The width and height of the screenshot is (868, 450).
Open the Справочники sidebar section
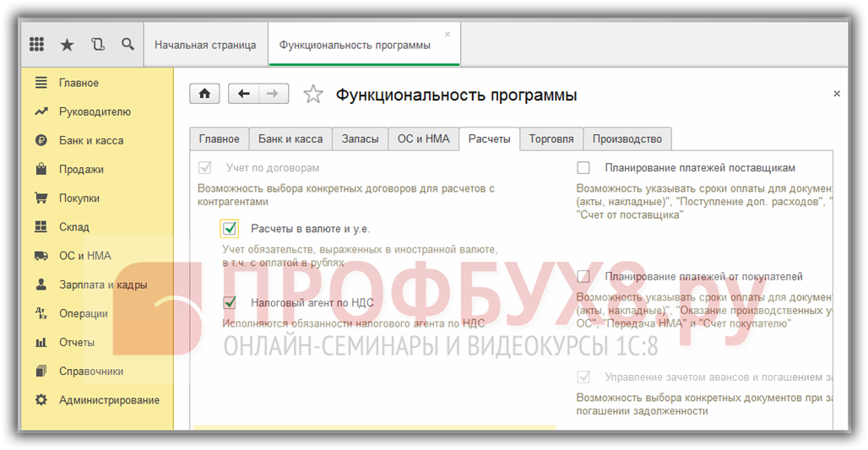tap(90, 371)
